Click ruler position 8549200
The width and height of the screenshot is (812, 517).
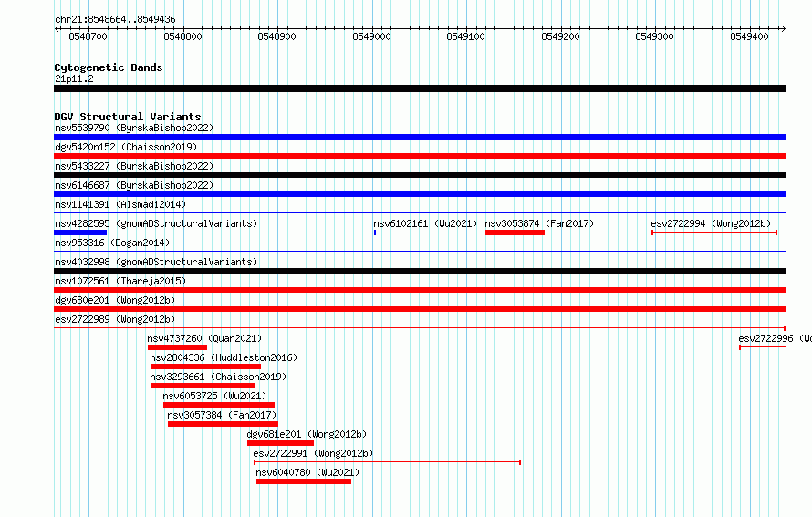coord(561,36)
